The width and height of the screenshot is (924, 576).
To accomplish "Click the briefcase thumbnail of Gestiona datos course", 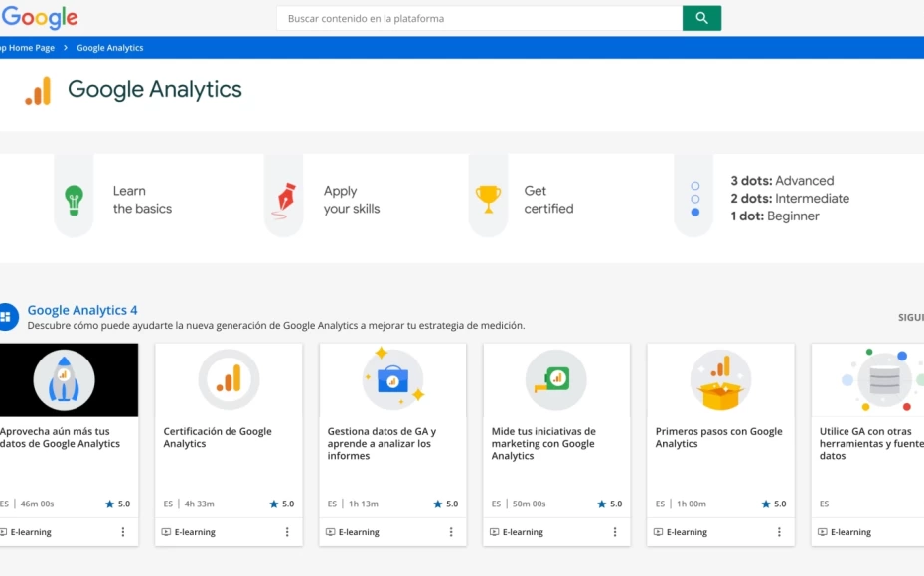I will point(392,380).
